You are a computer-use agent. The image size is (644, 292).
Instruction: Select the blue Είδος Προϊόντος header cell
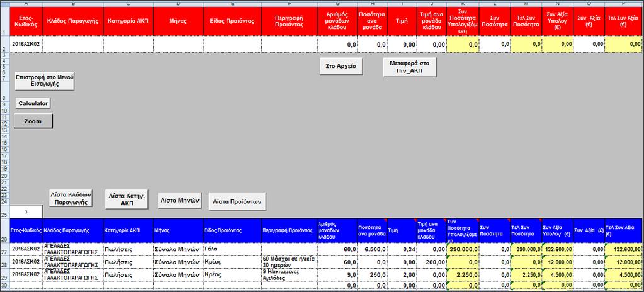(x=232, y=230)
